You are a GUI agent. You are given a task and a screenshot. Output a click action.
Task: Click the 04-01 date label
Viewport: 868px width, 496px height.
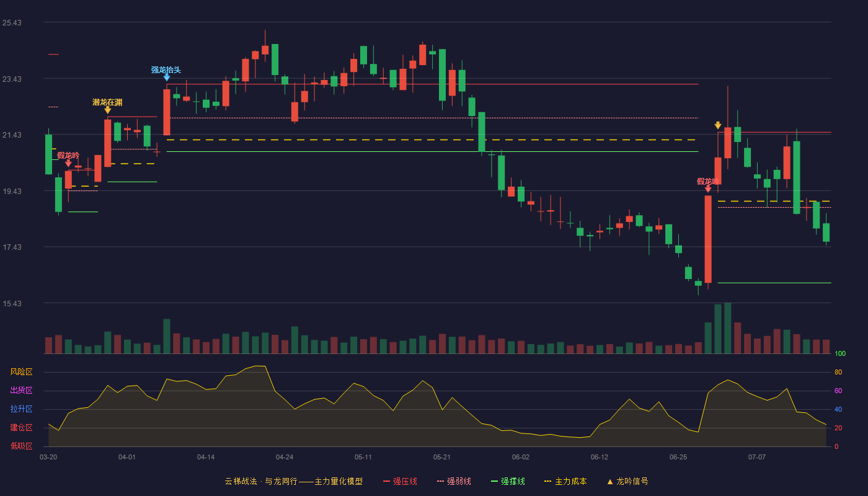[x=127, y=457]
